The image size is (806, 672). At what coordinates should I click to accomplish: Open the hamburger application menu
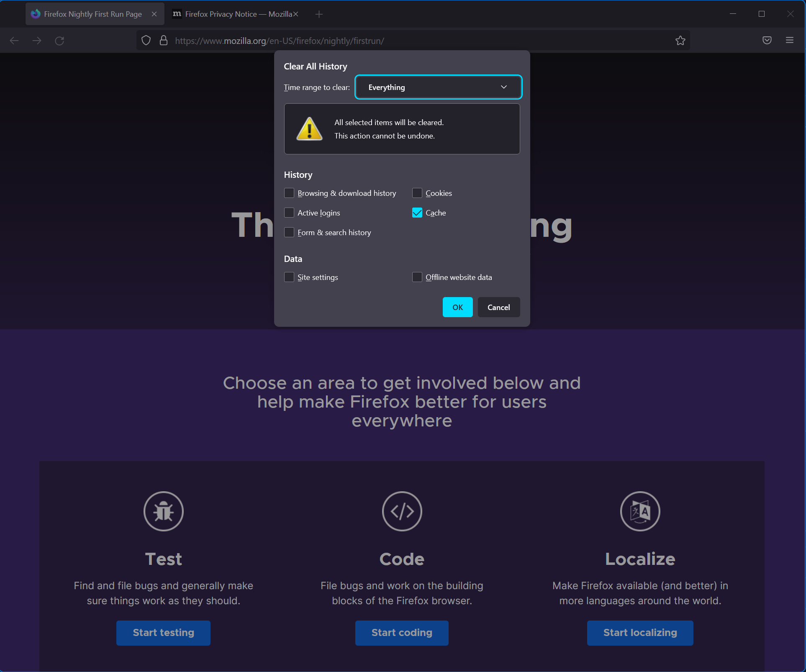[789, 41]
